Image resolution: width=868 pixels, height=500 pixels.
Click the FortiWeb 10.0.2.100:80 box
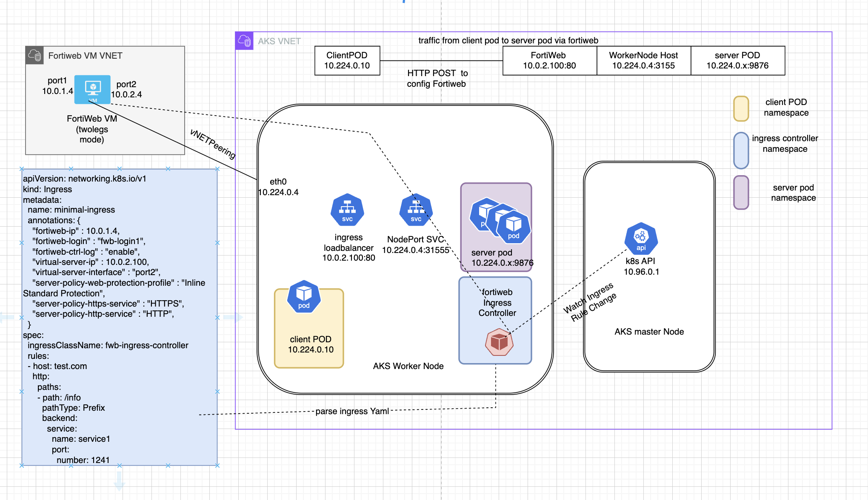click(x=549, y=60)
